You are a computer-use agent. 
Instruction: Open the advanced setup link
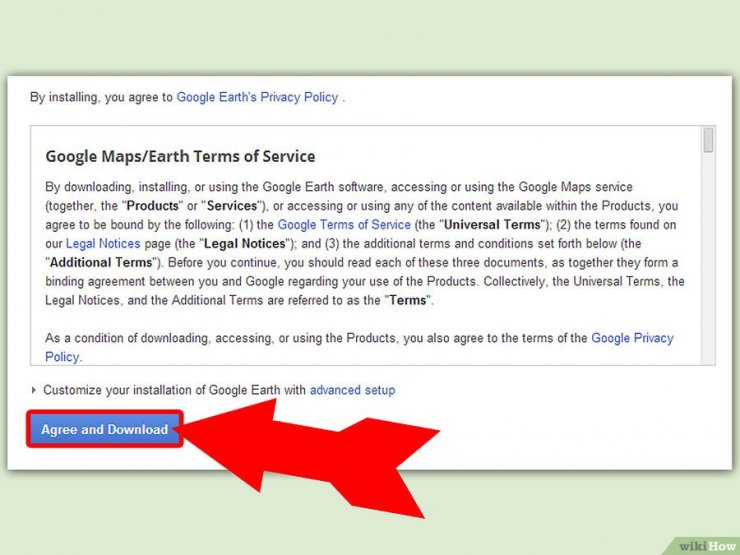tap(352, 390)
